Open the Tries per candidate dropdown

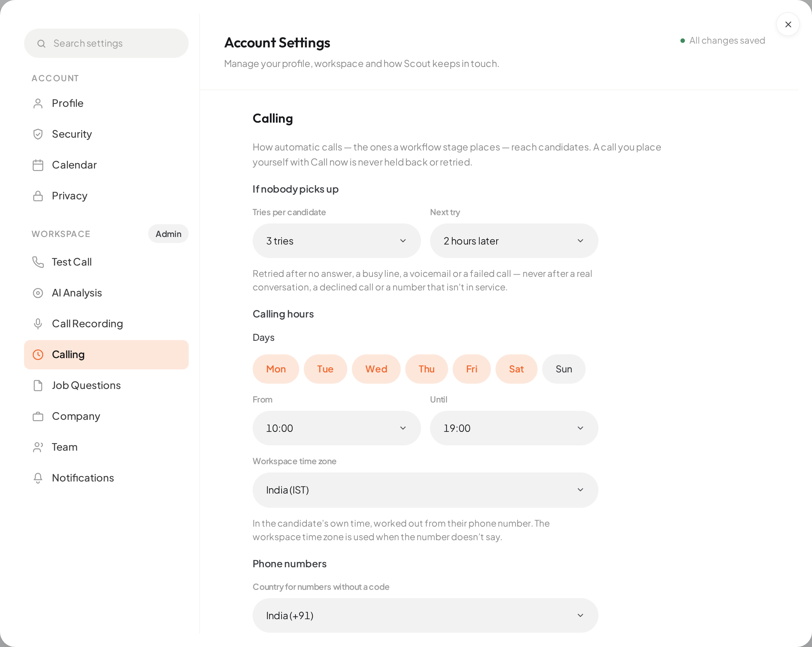(336, 241)
